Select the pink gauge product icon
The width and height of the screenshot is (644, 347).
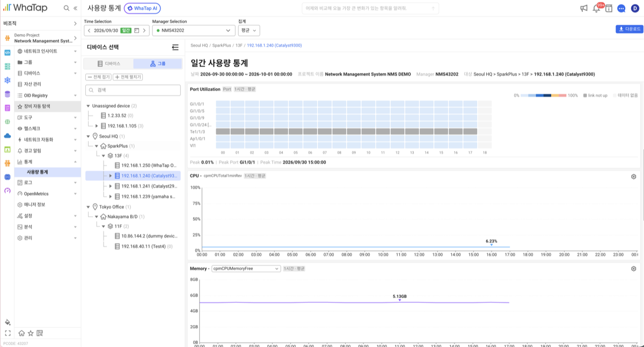tap(8, 191)
